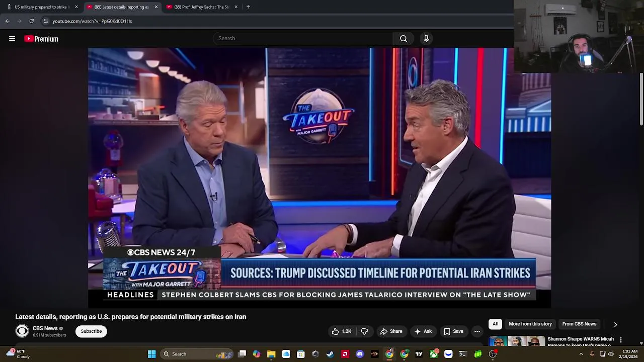Viewport: 644px width, 362px height.
Task: Click '6.91M subscribers' text
Action: (49, 335)
